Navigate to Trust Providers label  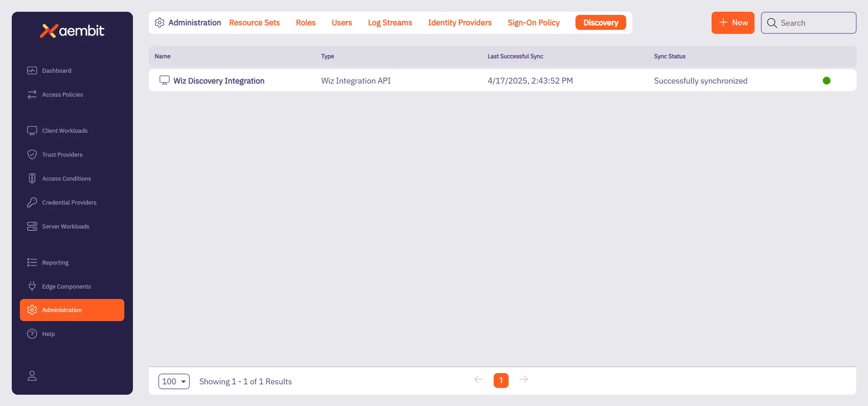click(62, 154)
